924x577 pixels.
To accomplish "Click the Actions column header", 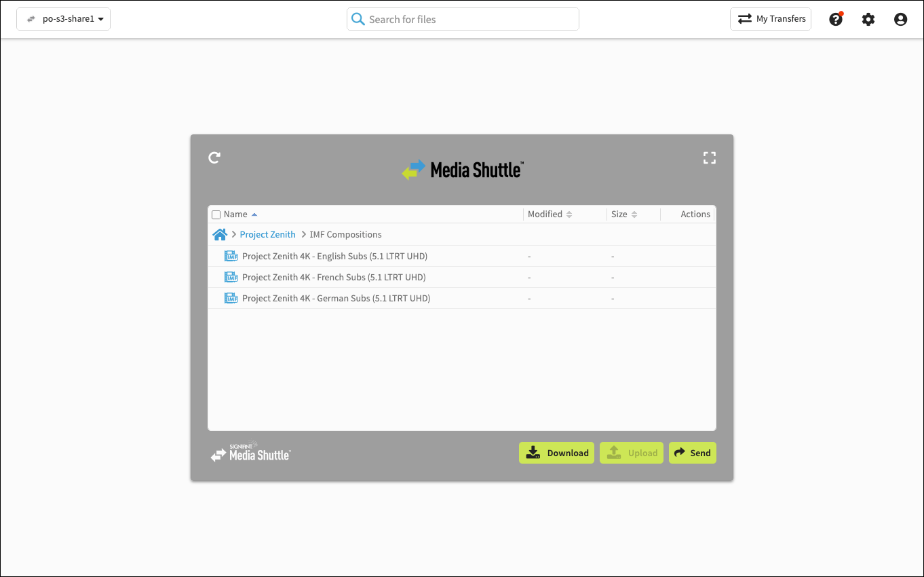I will point(695,215).
